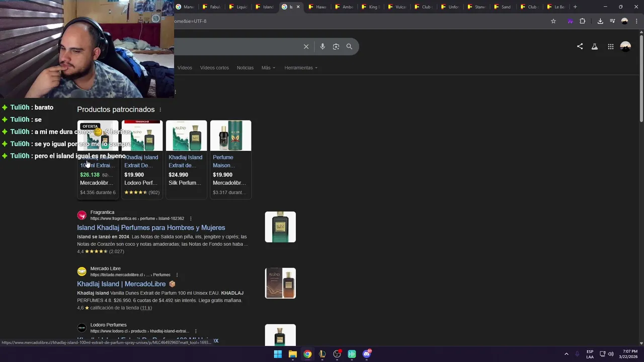Open a new browser tab
This screenshot has width=644, height=362.
(x=575, y=7)
